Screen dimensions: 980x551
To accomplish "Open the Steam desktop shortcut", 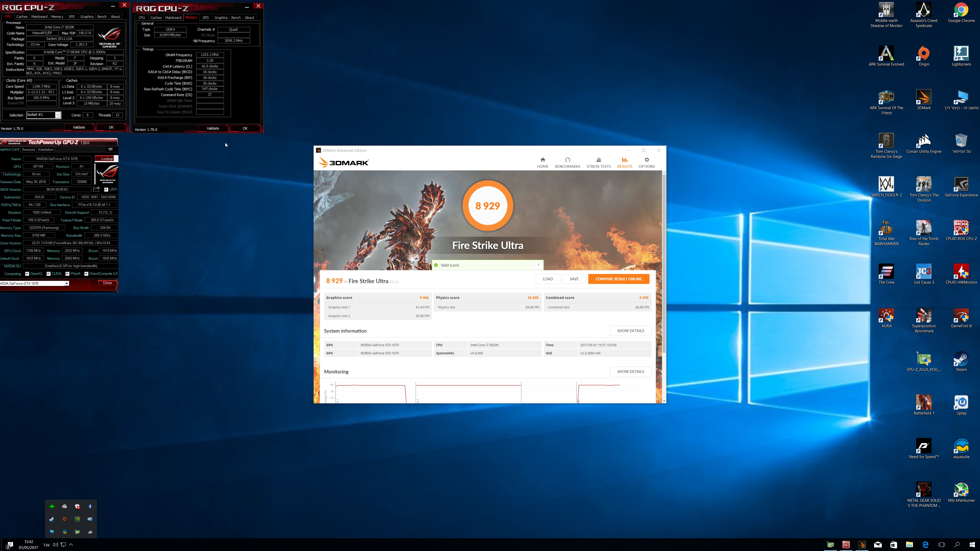I will tap(961, 361).
